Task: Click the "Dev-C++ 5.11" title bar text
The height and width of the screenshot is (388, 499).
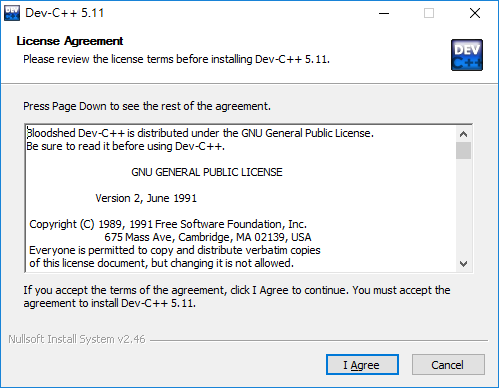Action: 65,13
